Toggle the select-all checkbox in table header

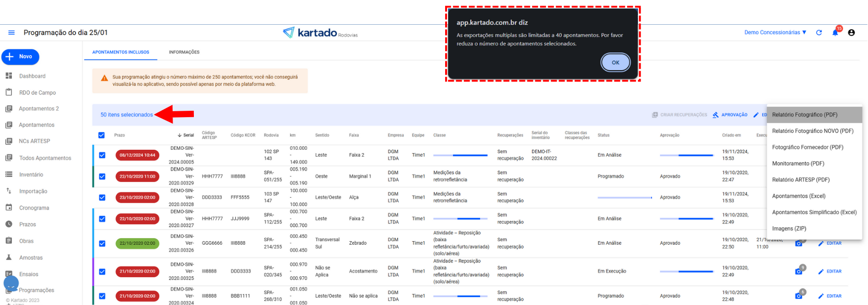101,135
